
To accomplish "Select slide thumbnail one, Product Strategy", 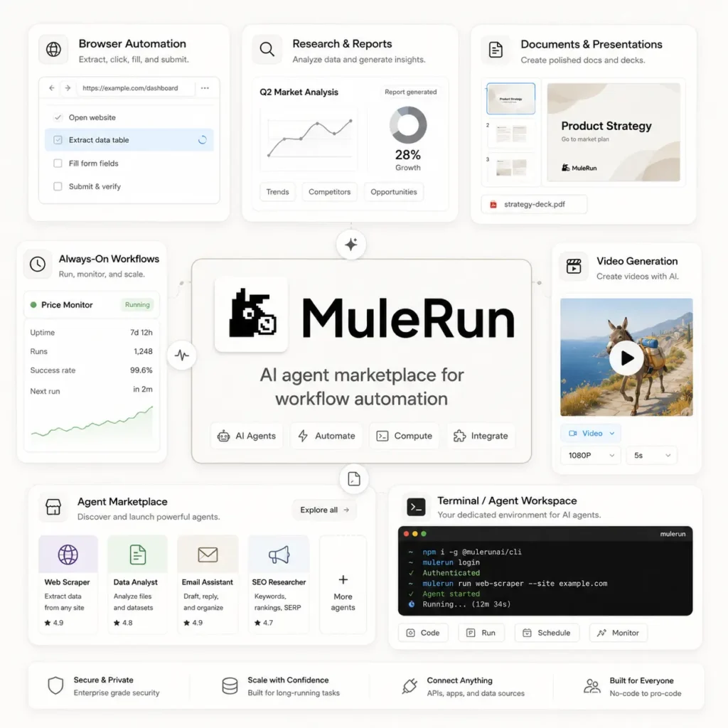I will click(510, 98).
